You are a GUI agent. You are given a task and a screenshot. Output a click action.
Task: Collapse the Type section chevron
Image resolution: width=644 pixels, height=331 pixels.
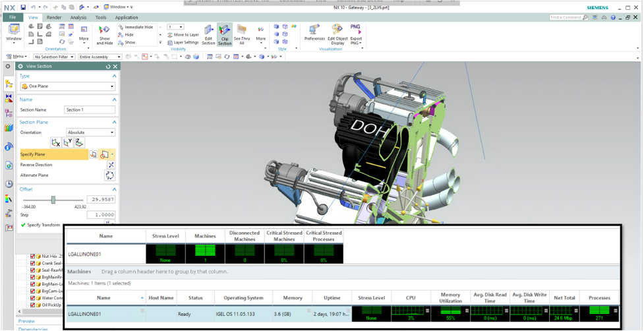click(x=114, y=76)
